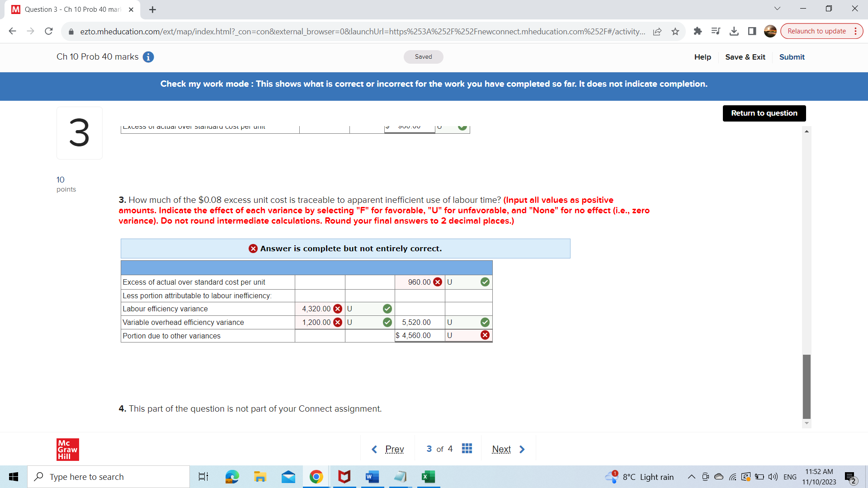Click Submit assignment link
The height and width of the screenshot is (488, 868).
pyautogui.click(x=792, y=57)
